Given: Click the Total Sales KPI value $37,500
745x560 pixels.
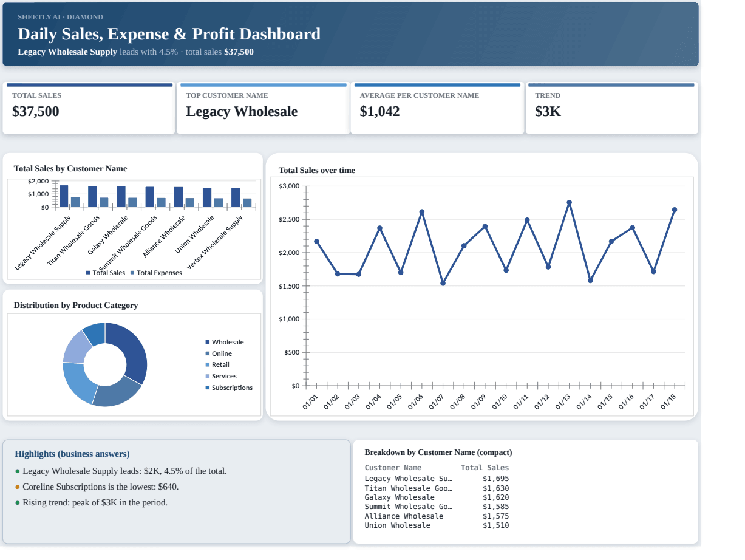Looking at the screenshot, I should pos(36,111).
